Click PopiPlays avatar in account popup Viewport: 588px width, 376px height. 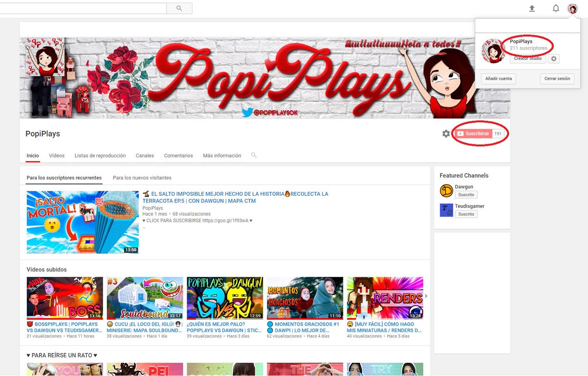click(493, 51)
